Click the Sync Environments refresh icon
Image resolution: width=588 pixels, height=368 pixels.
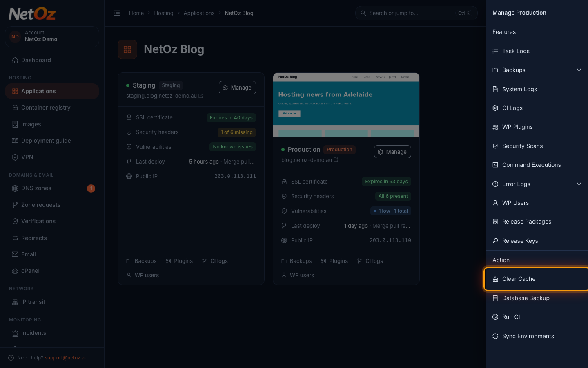click(x=495, y=336)
